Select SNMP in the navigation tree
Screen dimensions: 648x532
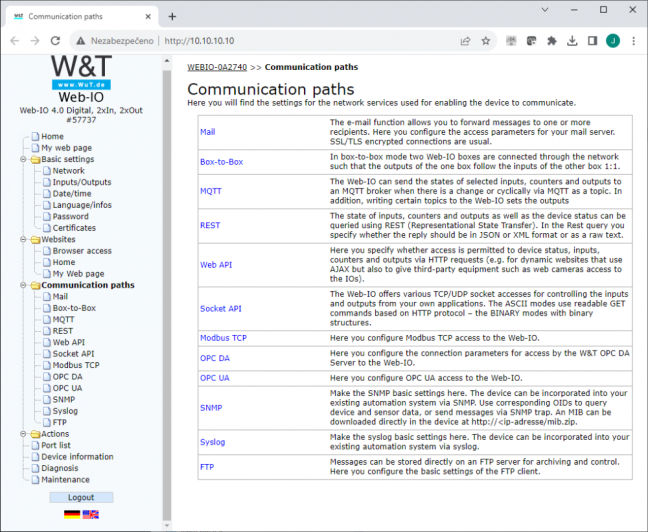tap(64, 399)
